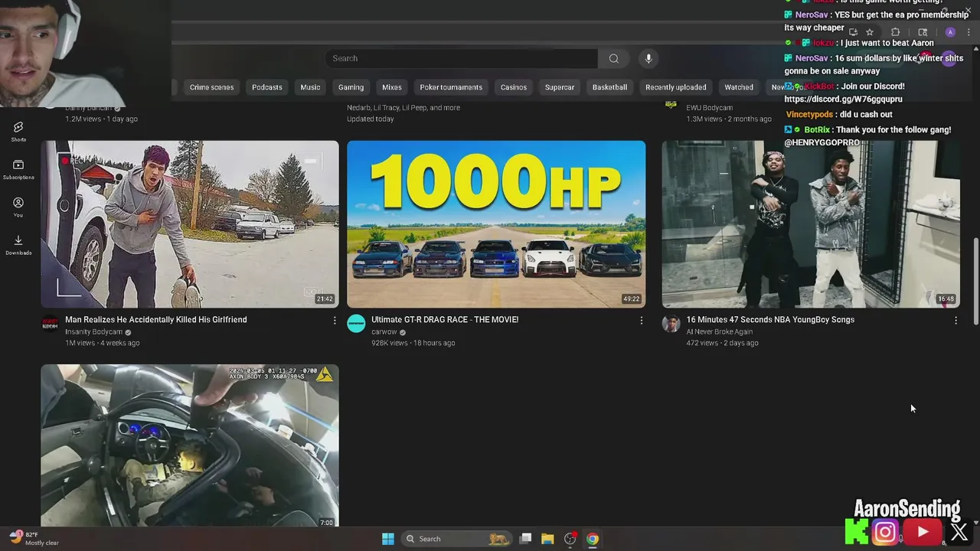The height and width of the screenshot is (551, 980).
Task: Open Shorts from the sidebar
Action: pos(18,132)
